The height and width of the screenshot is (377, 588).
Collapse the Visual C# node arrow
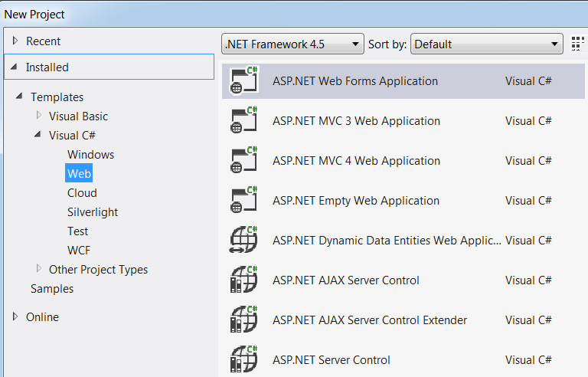click(38, 134)
